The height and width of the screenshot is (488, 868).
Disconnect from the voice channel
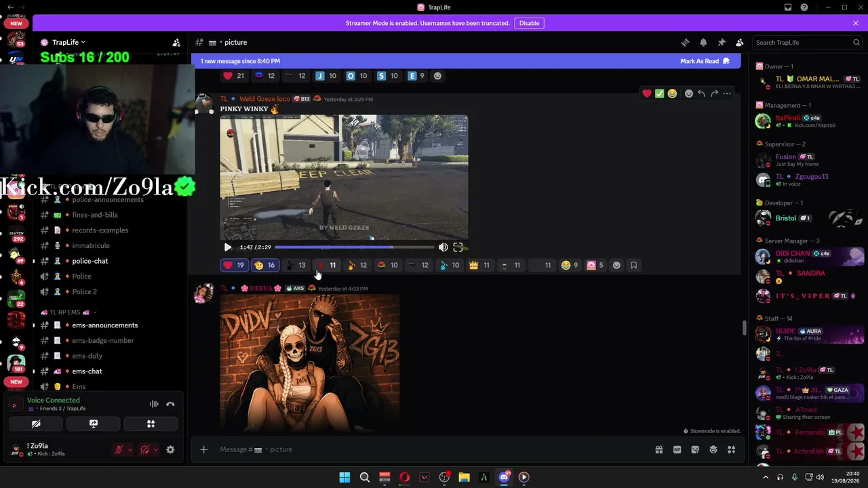[170, 404]
